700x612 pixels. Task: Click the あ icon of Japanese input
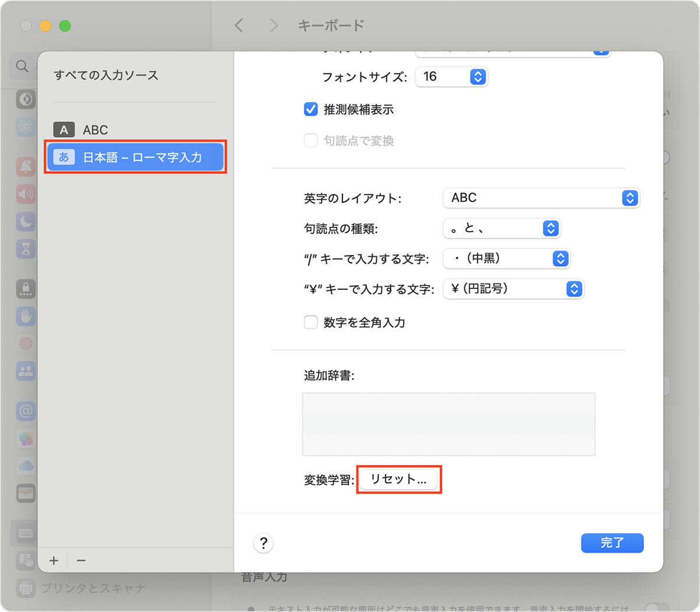point(64,157)
